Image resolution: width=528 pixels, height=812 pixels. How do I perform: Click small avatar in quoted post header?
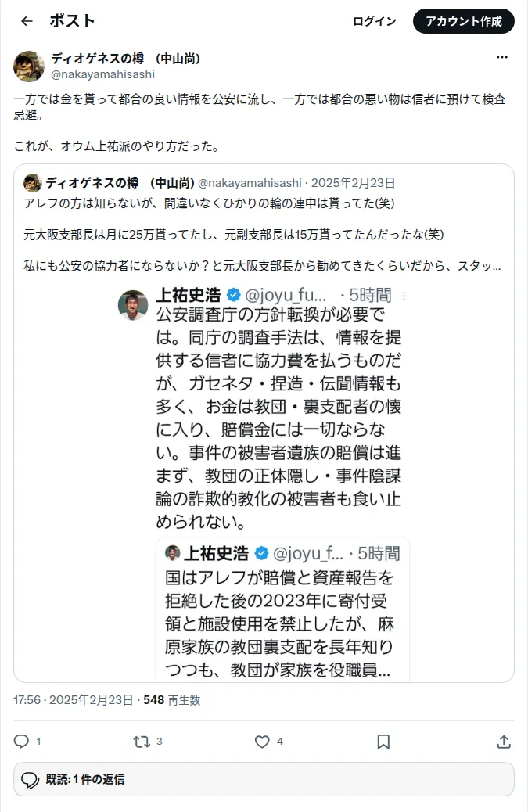pyautogui.click(x=33, y=183)
